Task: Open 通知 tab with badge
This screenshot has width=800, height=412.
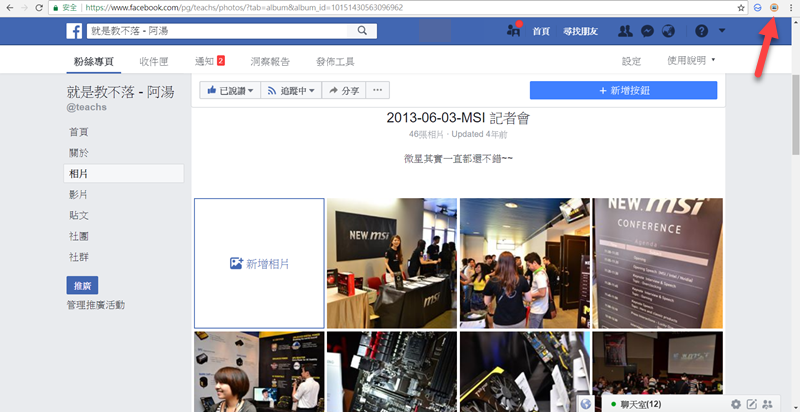Action: [x=210, y=61]
